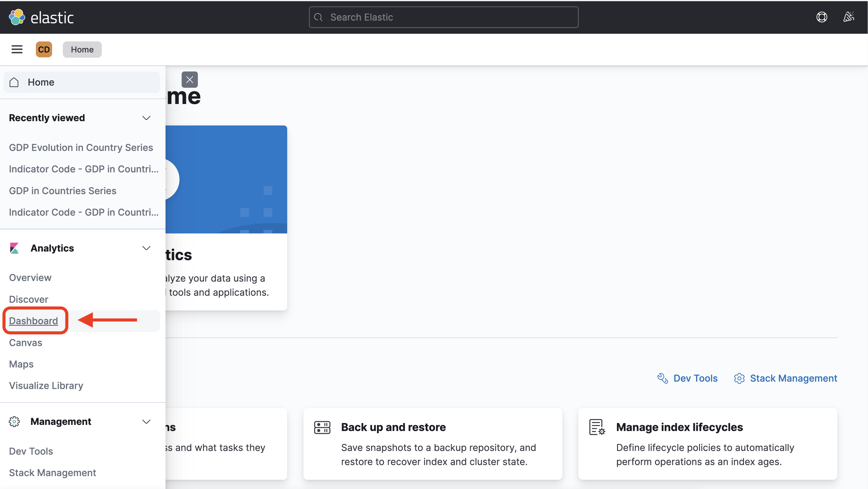The height and width of the screenshot is (489, 868).
Task: Open Maps in the sidebar
Action: pos(21,364)
